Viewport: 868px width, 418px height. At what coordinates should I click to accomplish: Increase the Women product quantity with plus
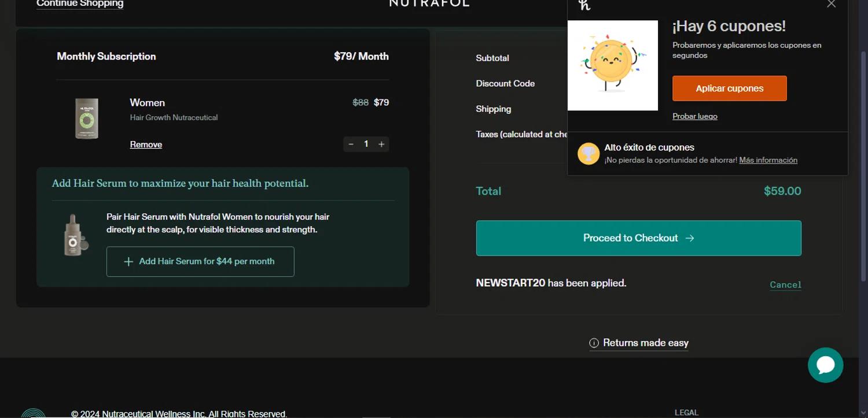(381, 144)
